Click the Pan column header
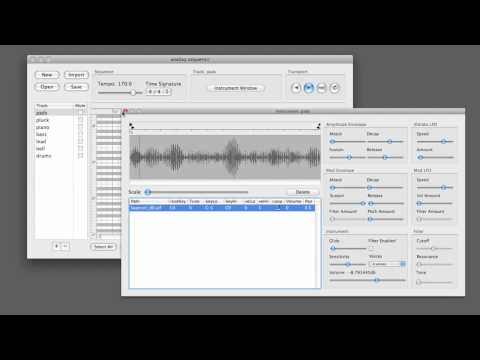 click(x=309, y=201)
